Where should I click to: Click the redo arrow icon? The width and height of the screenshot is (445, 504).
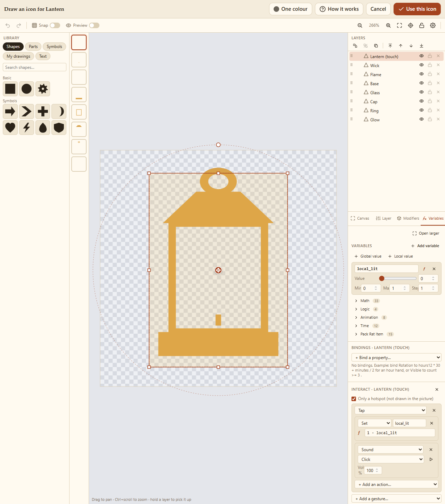(19, 25)
